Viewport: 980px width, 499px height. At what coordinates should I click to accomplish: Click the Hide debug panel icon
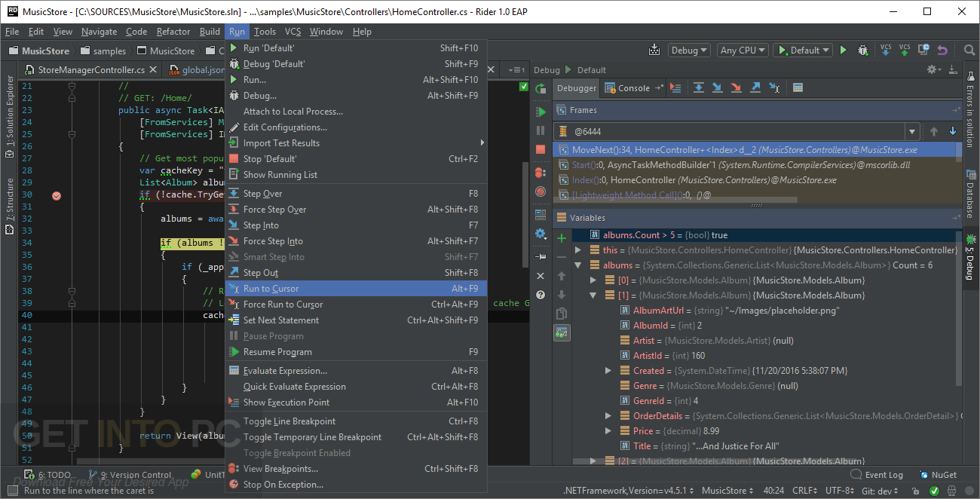953,69
